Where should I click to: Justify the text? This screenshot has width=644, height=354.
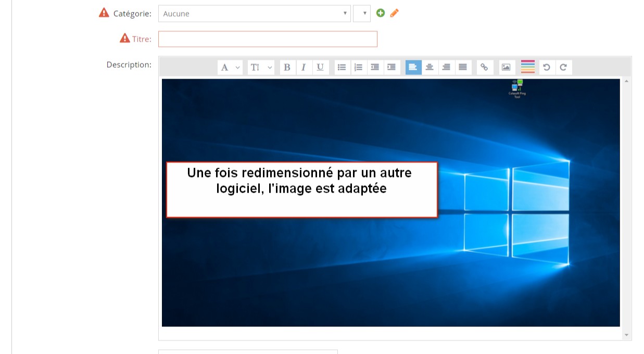tap(463, 67)
